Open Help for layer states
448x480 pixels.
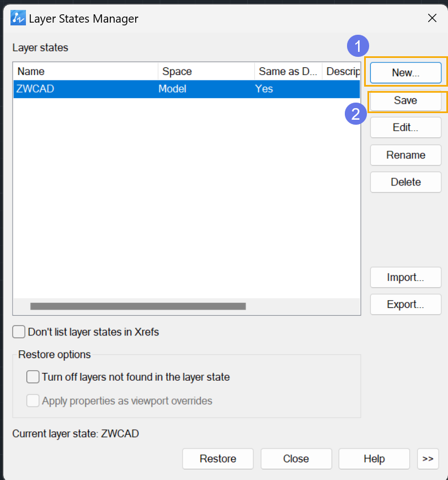[x=374, y=458]
